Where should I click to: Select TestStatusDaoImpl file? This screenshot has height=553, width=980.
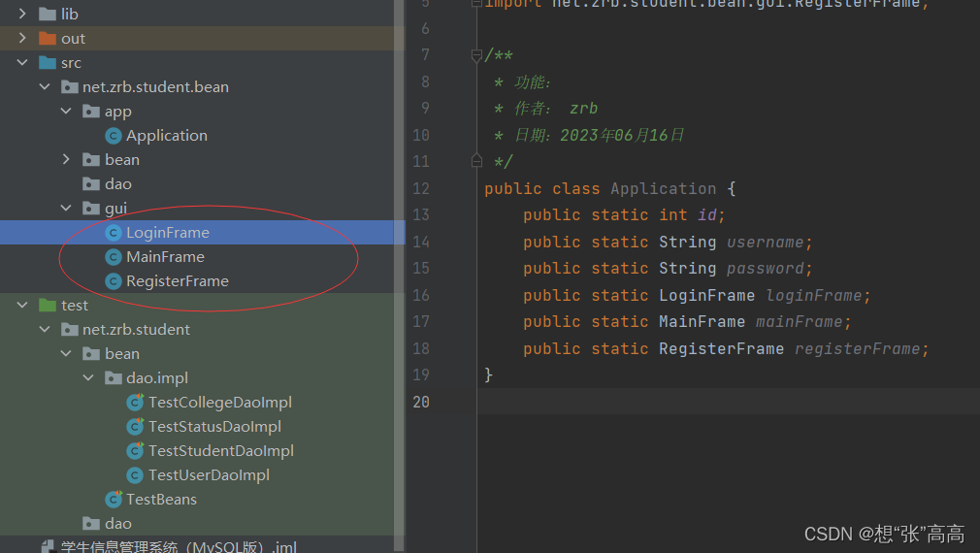214,427
